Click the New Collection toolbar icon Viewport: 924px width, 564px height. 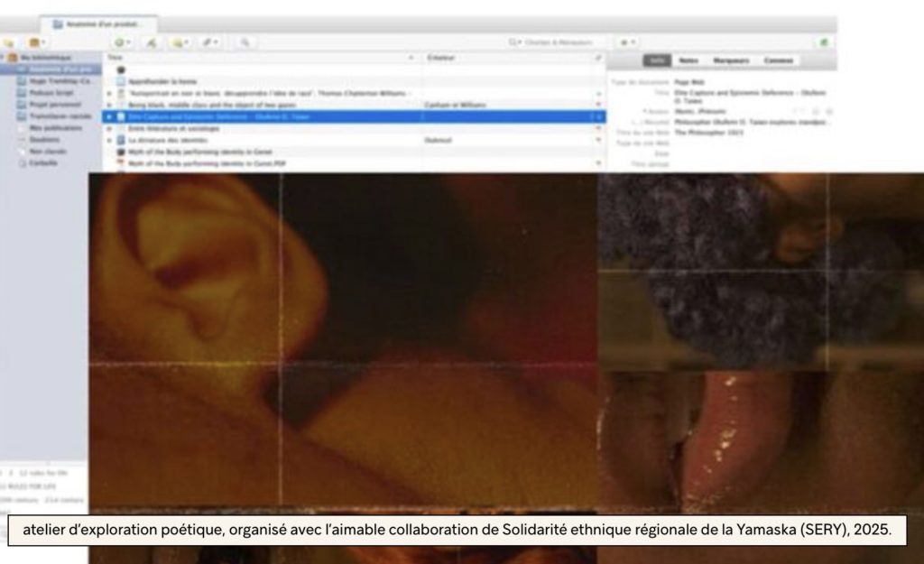tap(8, 42)
